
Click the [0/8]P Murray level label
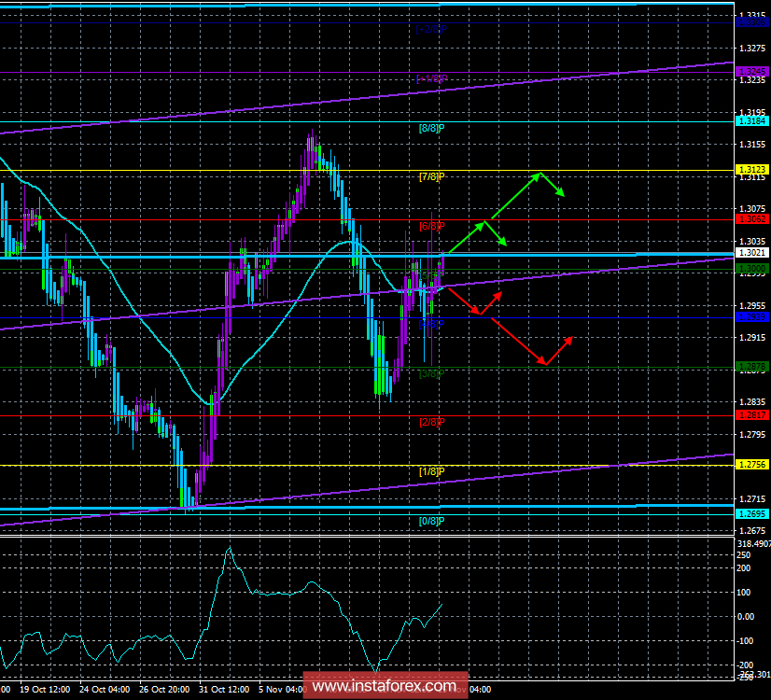pos(432,521)
